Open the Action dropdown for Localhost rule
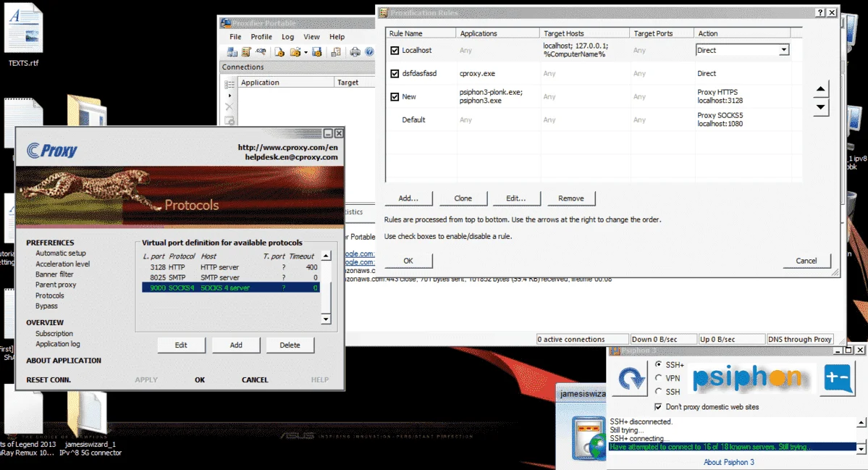Image resolution: width=868 pixels, height=470 pixels. click(x=783, y=51)
